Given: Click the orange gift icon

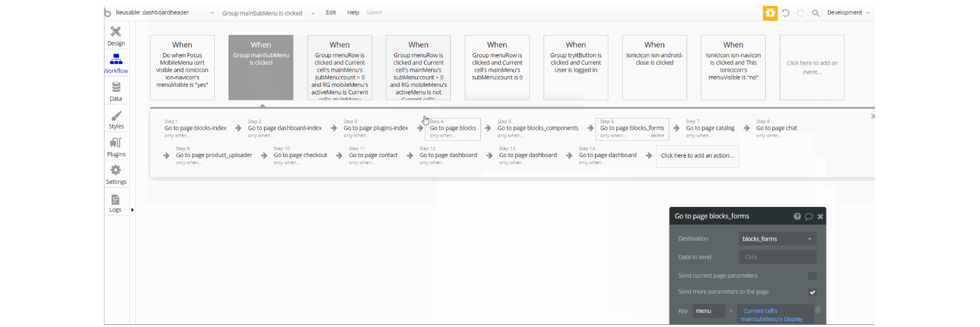Looking at the screenshot, I should tap(770, 13).
